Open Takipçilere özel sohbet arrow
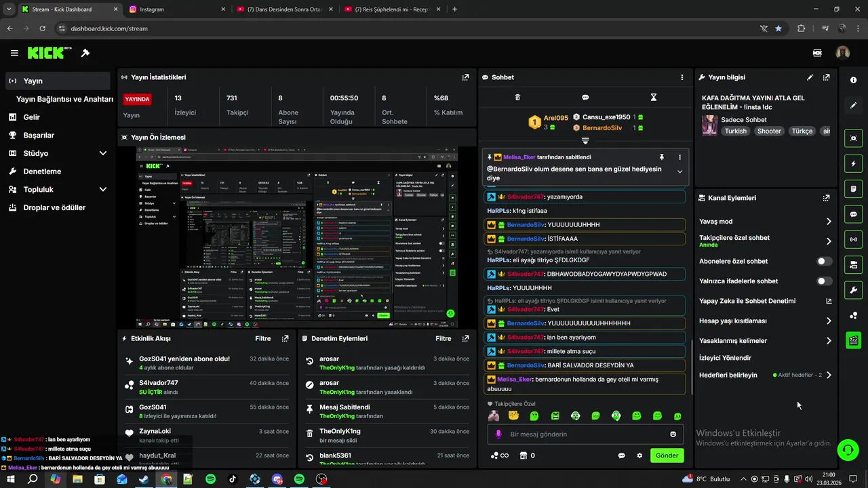The height and width of the screenshot is (488, 868). (829, 241)
